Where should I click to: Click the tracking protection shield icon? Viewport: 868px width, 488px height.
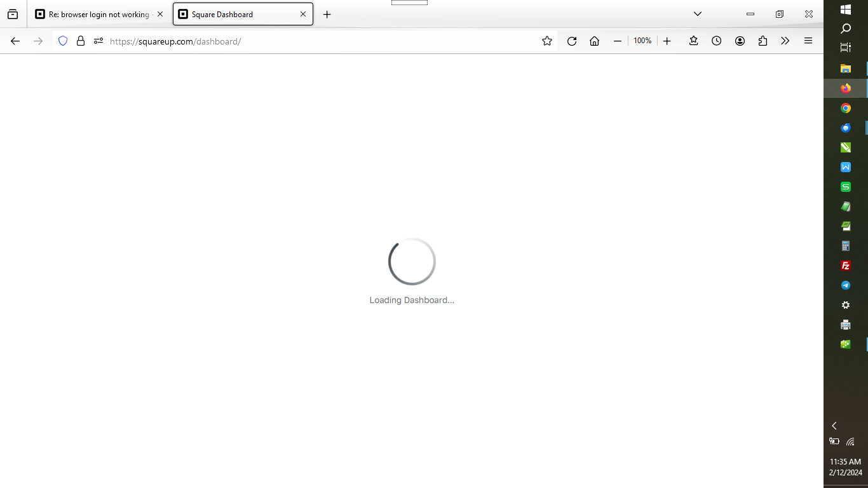[x=63, y=41]
